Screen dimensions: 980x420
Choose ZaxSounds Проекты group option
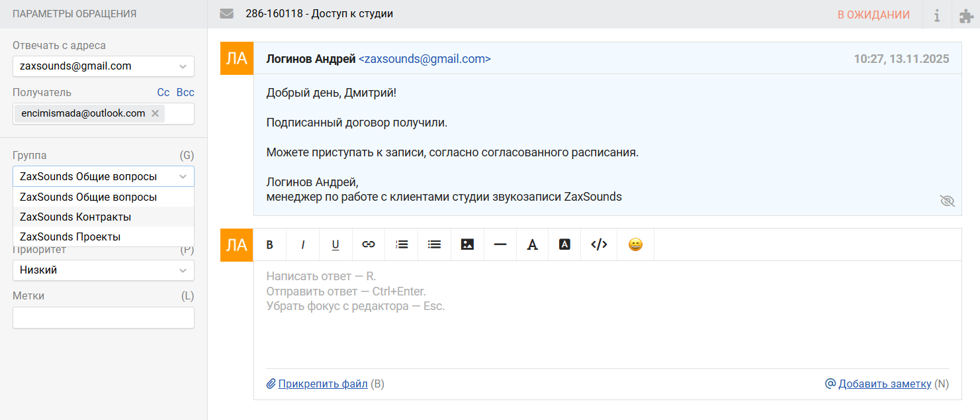pyautogui.click(x=70, y=236)
